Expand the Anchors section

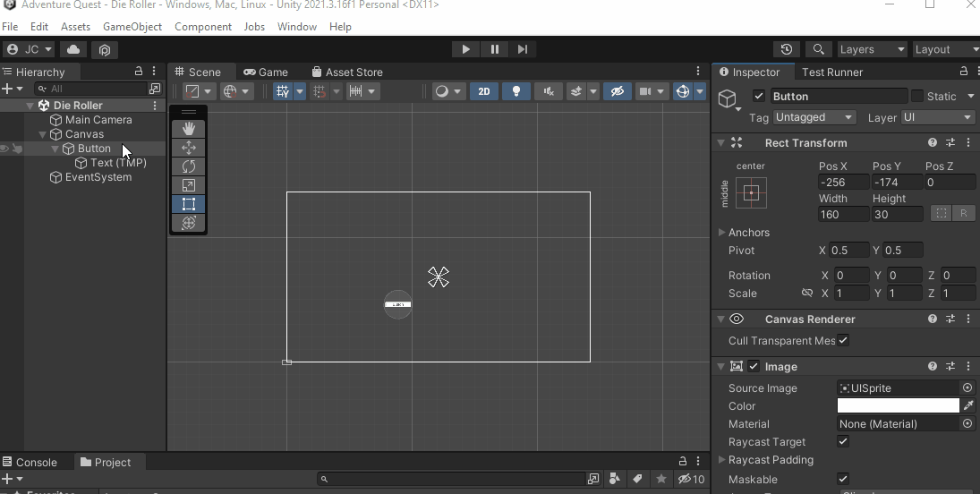click(x=722, y=232)
